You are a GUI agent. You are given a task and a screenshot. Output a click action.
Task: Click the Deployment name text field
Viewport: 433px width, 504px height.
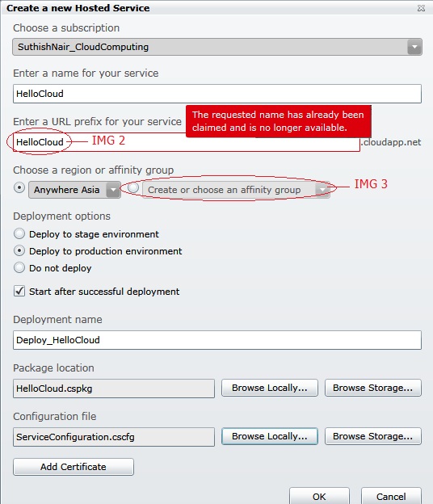(x=217, y=340)
